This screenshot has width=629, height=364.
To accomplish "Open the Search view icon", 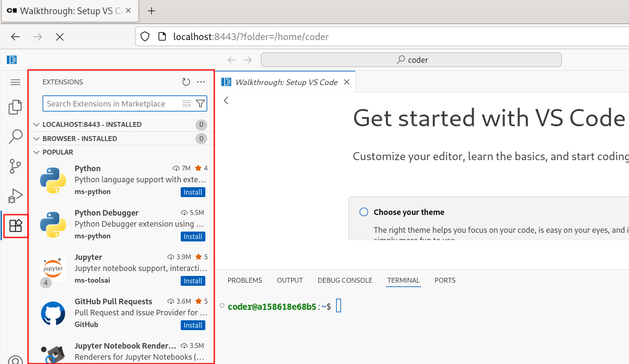I will tap(15, 137).
